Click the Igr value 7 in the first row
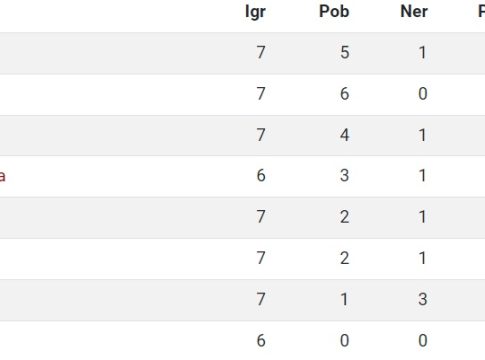This screenshot has height=360, width=485. click(261, 53)
